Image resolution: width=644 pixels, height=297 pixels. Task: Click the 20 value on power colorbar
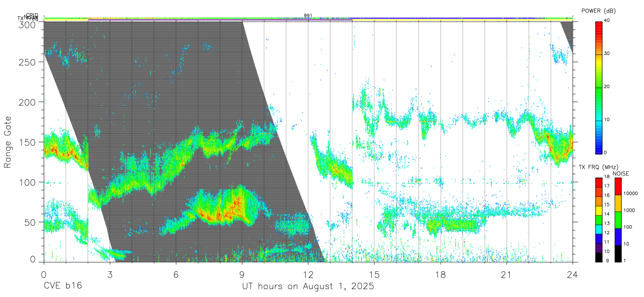click(x=607, y=87)
